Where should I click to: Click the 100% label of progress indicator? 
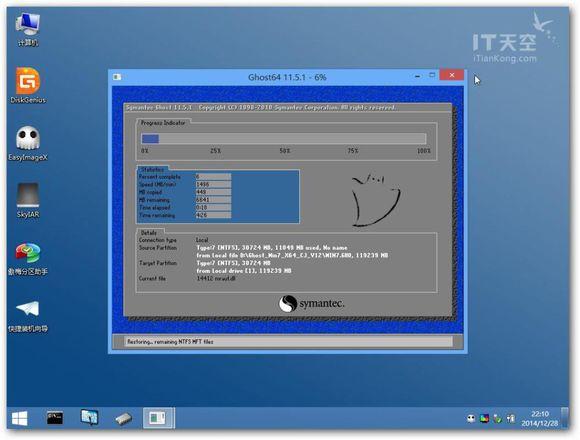424,151
